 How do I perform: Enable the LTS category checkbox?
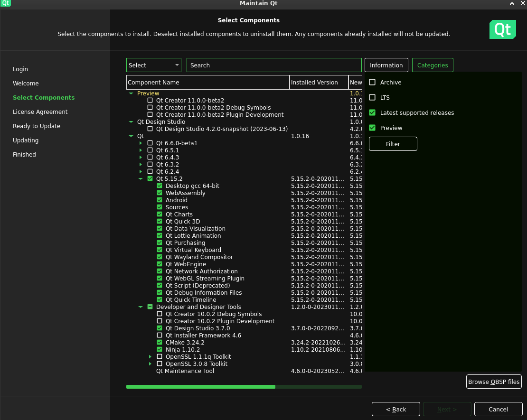[372, 98]
